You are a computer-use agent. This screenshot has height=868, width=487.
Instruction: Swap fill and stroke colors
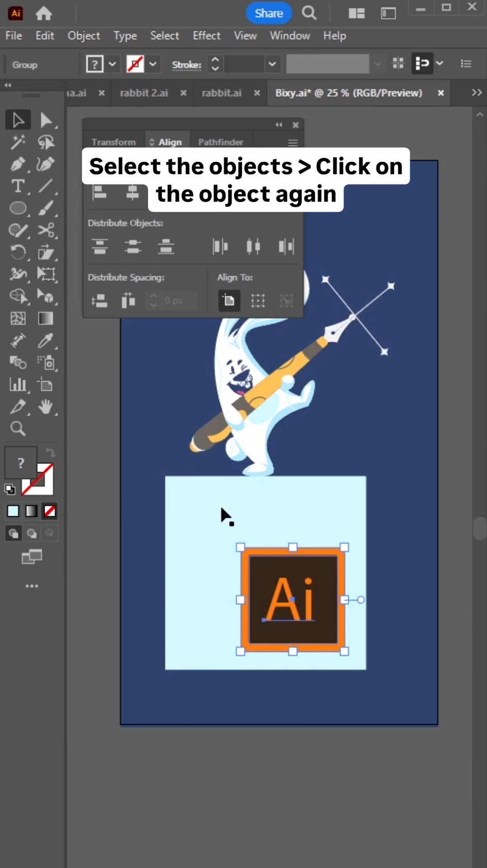(x=50, y=452)
